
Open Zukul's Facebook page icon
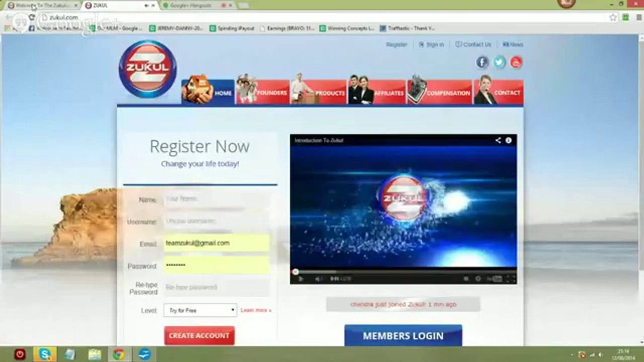click(482, 62)
